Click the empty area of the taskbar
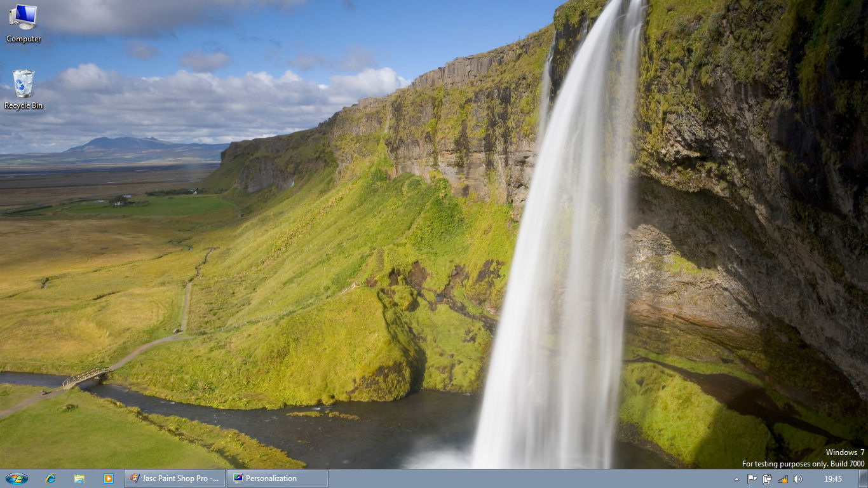 pos(508,479)
